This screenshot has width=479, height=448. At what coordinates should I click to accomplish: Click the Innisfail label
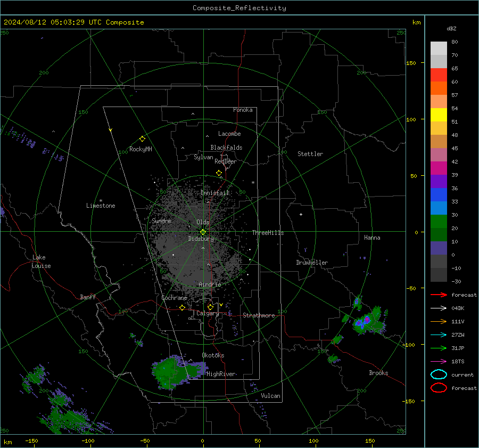[215, 193]
